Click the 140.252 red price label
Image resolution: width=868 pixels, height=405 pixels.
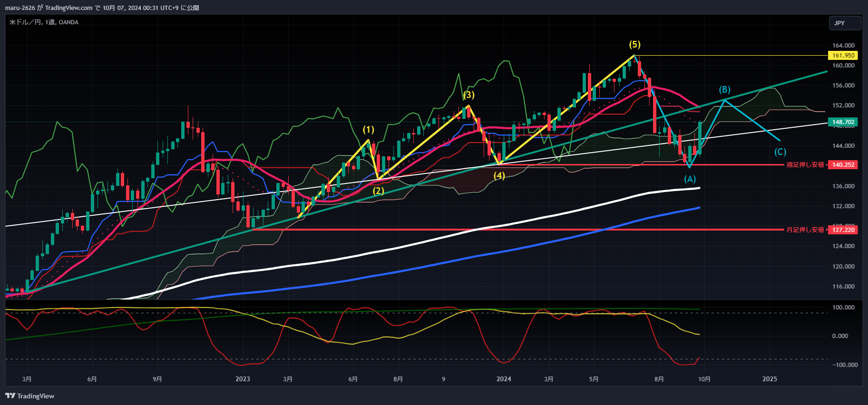pyautogui.click(x=843, y=165)
